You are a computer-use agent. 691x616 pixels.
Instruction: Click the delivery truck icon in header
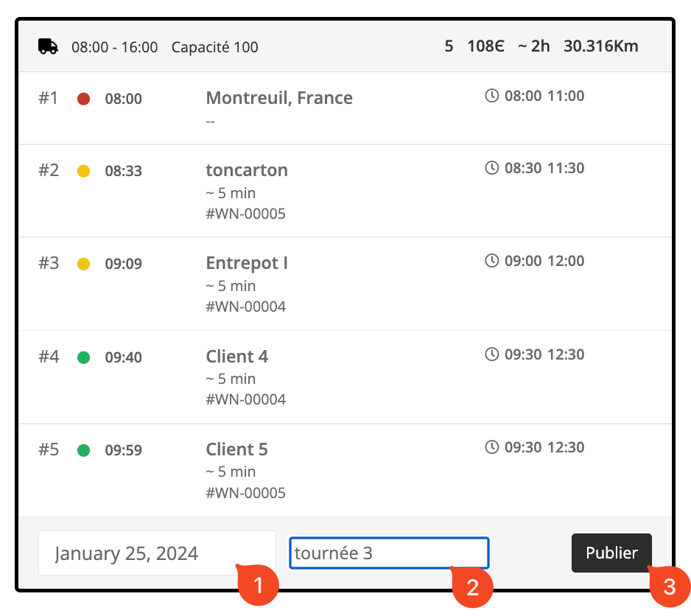pyautogui.click(x=48, y=46)
